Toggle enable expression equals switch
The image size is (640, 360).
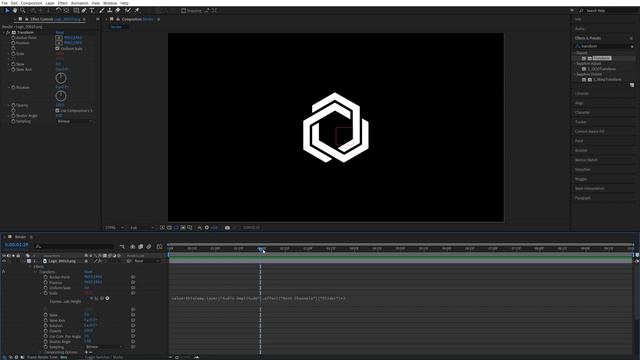[x=91, y=298]
